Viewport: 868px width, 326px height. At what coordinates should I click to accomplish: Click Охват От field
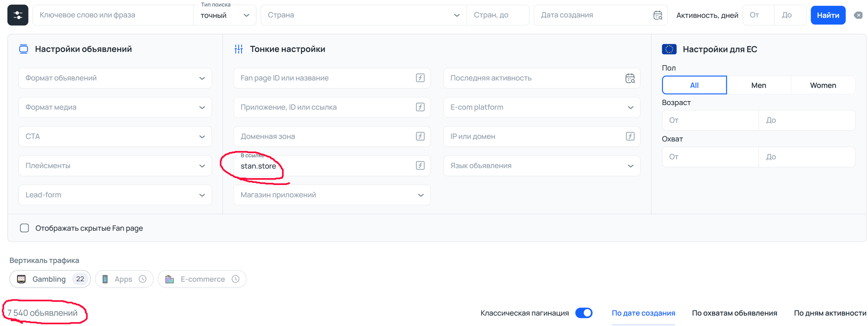710,156
